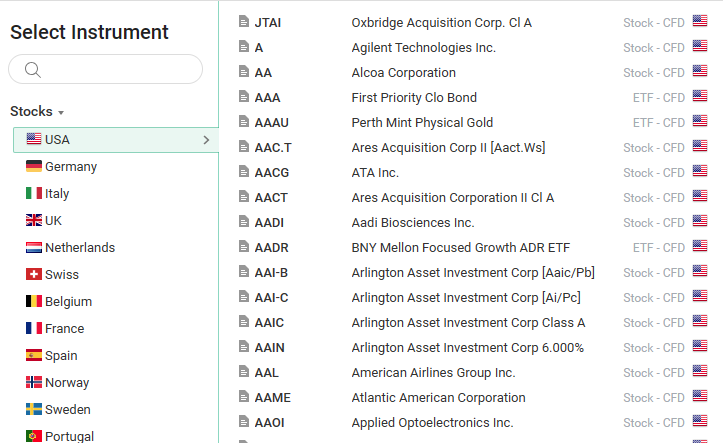Choose Netherlands in the country list

(79, 247)
